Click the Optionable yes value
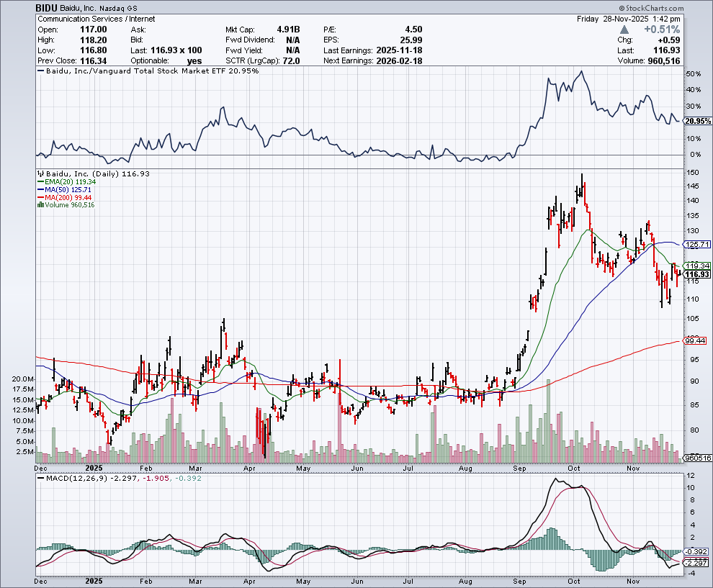 [x=194, y=61]
